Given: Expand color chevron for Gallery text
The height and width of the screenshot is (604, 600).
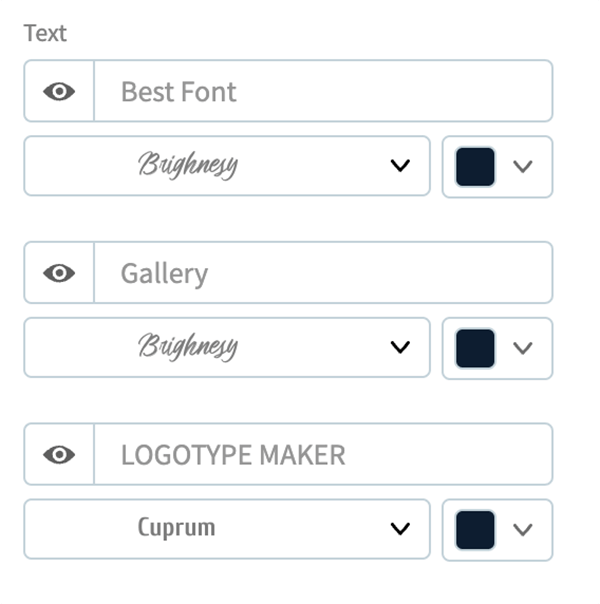Looking at the screenshot, I should click(x=523, y=348).
